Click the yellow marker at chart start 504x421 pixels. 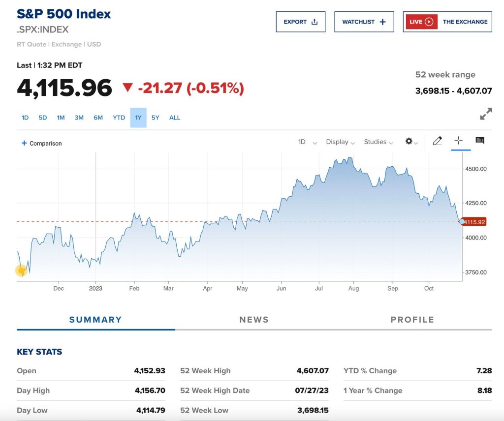21,270
